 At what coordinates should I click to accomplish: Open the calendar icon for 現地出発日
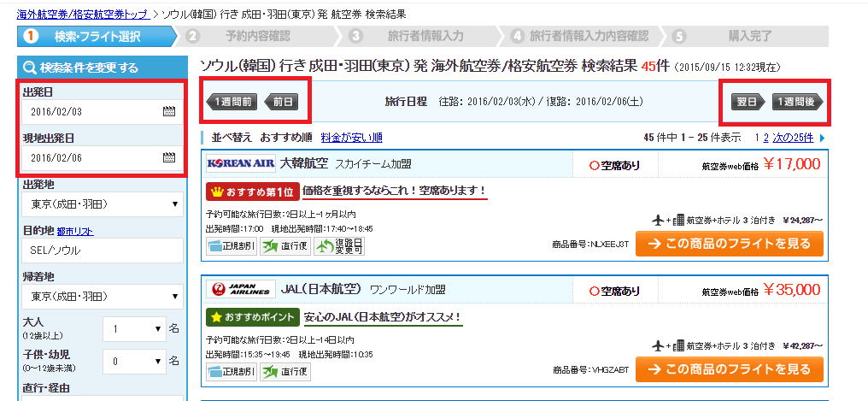(x=169, y=158)
